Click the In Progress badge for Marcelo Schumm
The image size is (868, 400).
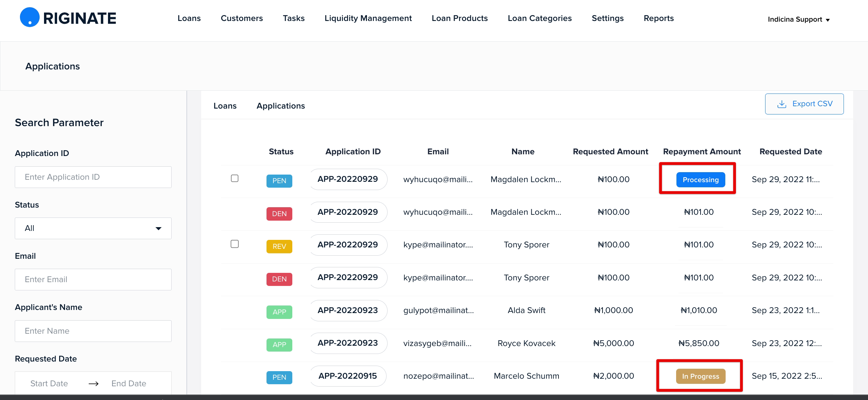[x=701, y=376]
